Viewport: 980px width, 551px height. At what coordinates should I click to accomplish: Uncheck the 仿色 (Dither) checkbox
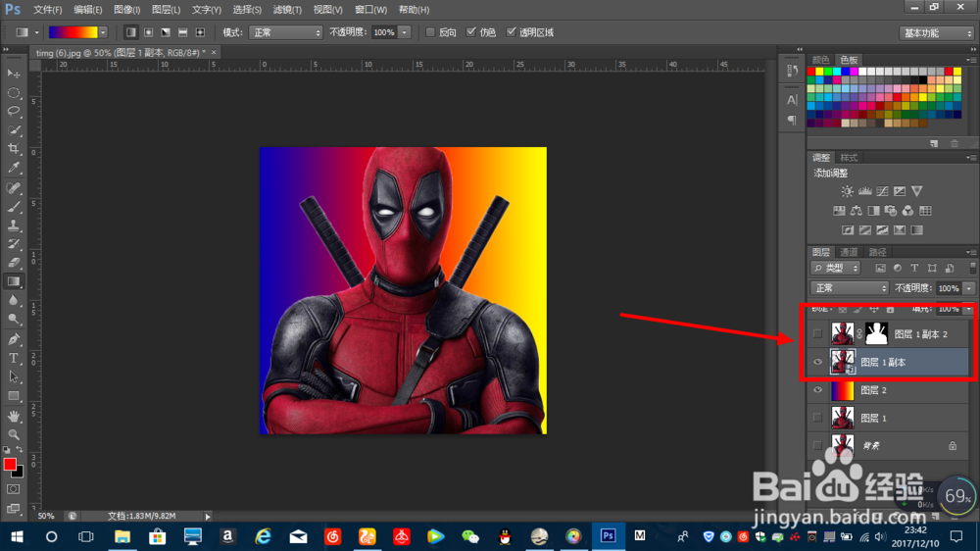471,32
